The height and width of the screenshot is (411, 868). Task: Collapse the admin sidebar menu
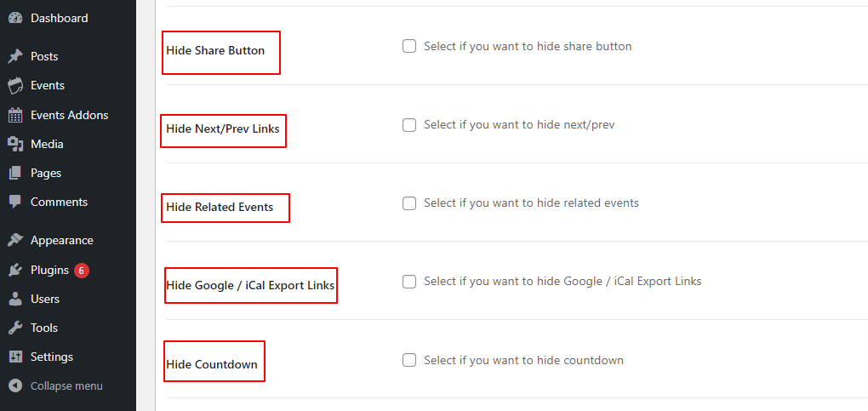click(x=66, y=385)
